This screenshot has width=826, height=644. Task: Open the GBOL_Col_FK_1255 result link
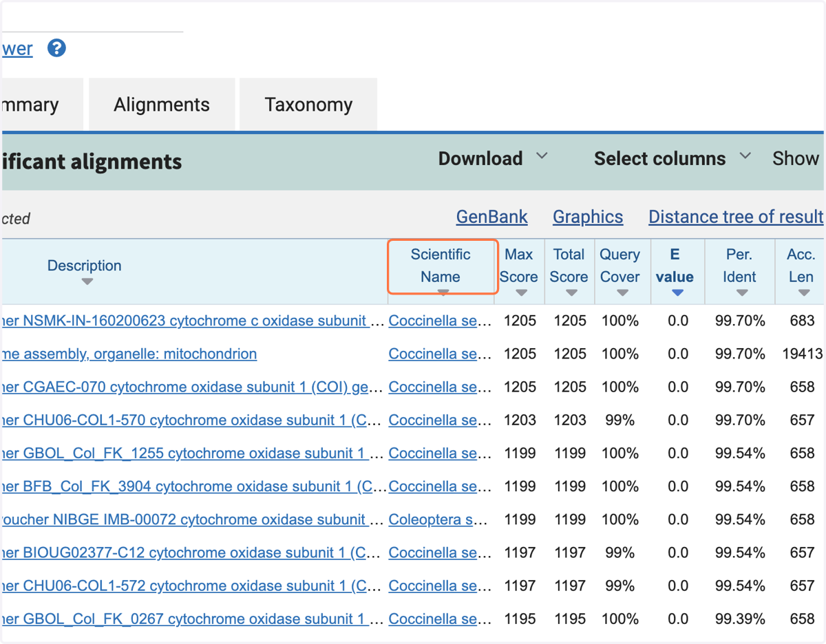(x=193, y=453)
